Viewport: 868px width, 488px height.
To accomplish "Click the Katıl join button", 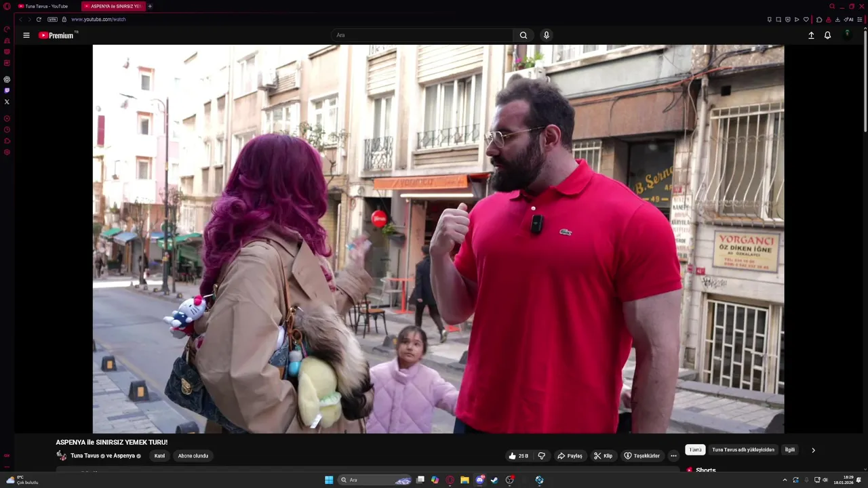I will click(x=159, y=456).
